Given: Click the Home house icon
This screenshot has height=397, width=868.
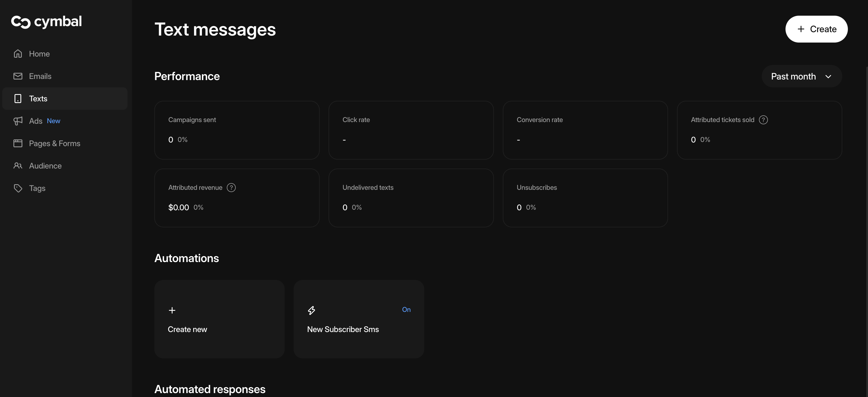Looking at the screenshot, I should click(18, 54).
